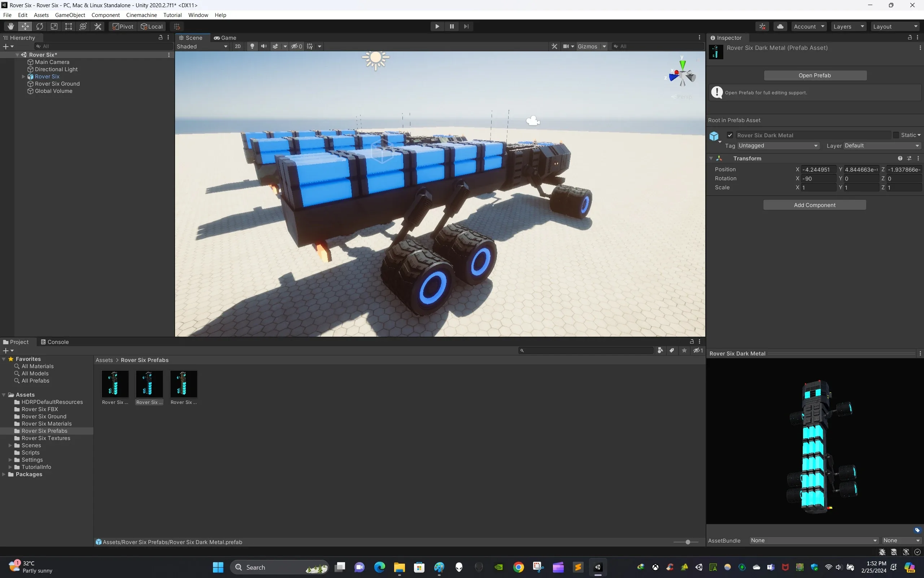924x578 pixels.
Task: Open the Layer Default dropdown
Action: [882, 146]
